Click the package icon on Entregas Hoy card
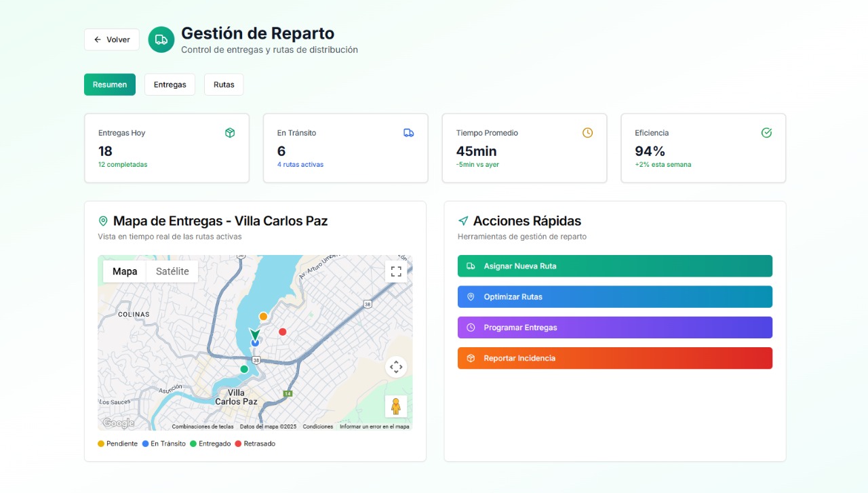Viewport: 868px width, 493px height. pos(230,132)
